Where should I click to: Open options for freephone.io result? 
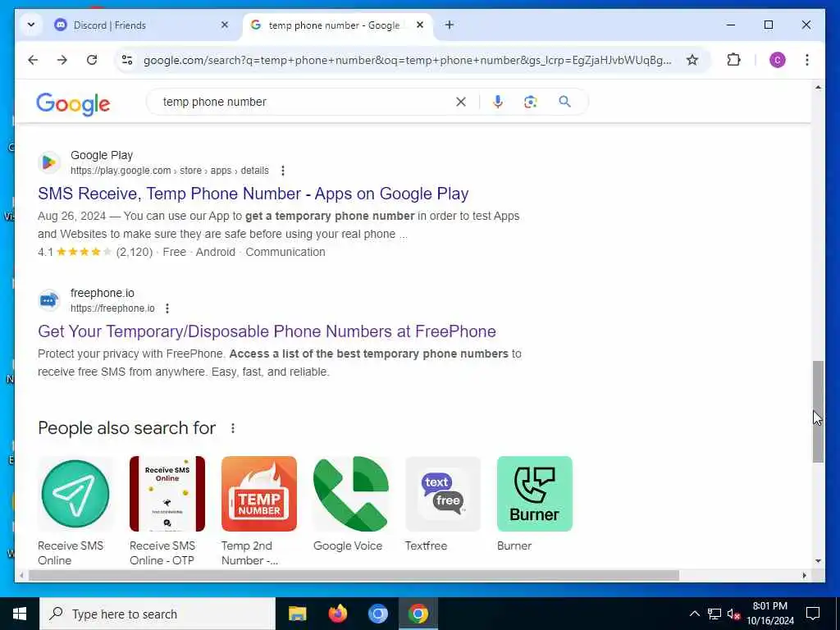click(167, 308)
